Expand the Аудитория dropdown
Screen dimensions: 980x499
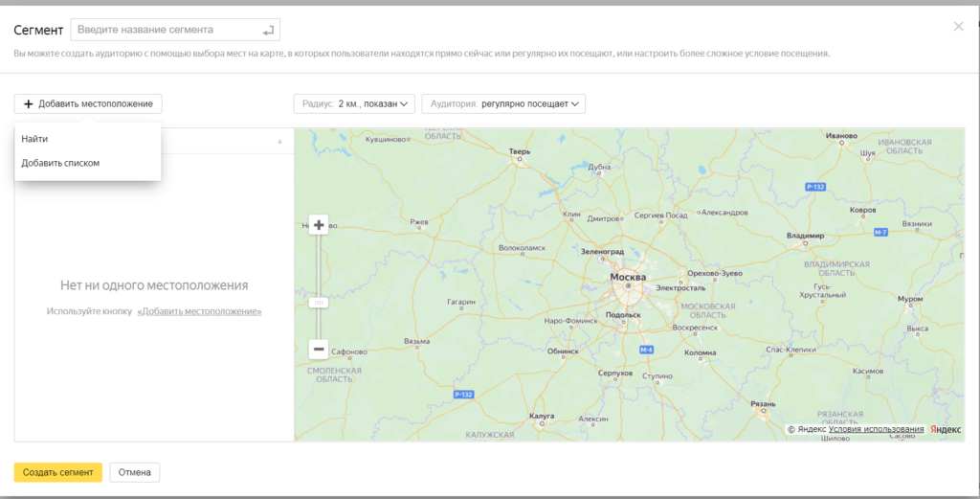(x=503, y=103)
